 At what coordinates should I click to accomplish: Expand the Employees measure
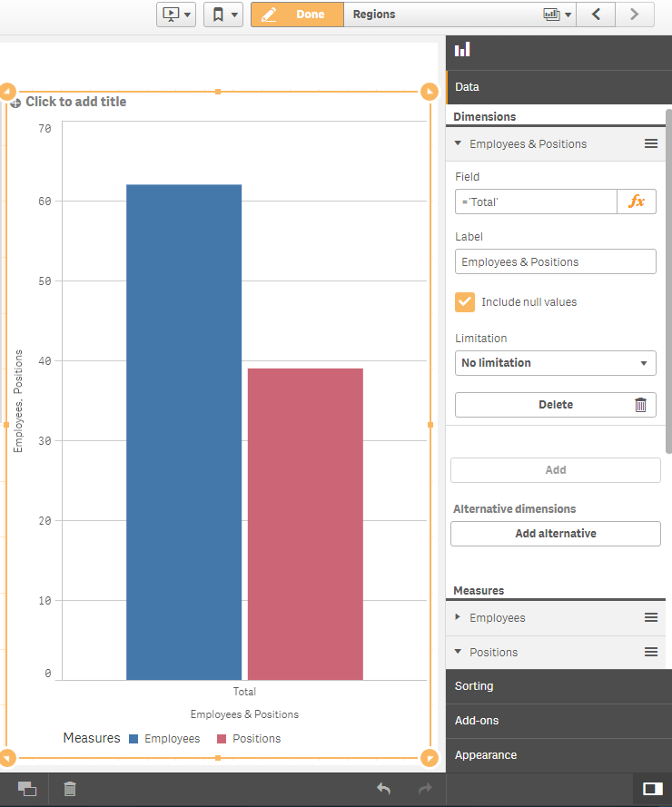click(x=458, y=617)
